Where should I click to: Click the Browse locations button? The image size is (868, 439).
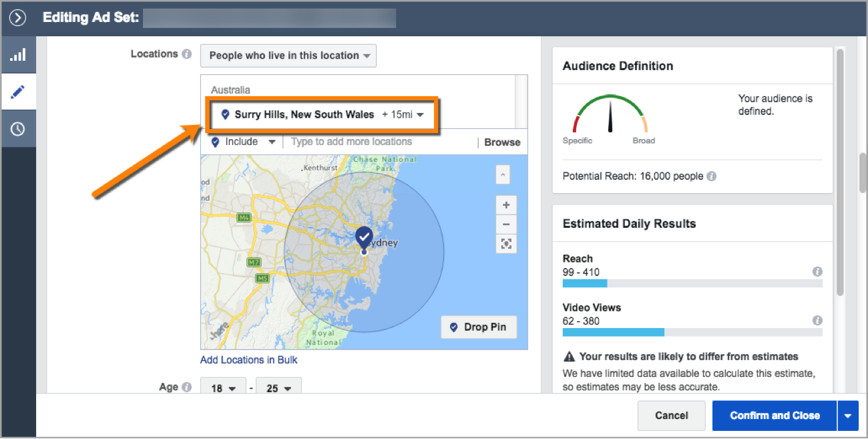tap(502, 142)
